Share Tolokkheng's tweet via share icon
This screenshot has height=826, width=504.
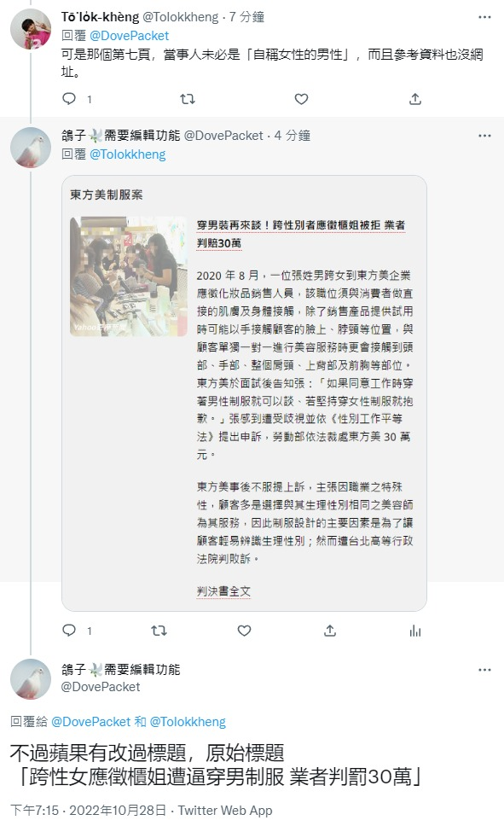[x=415, y=98]
